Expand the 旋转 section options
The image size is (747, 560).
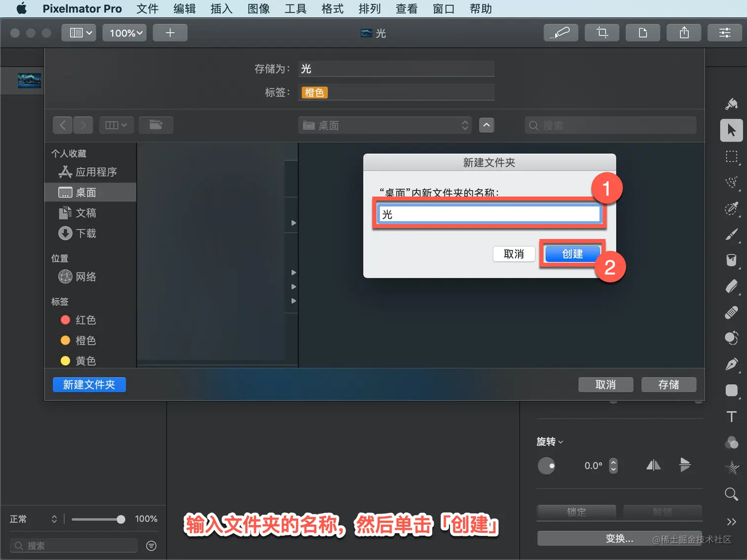(550, 441)
